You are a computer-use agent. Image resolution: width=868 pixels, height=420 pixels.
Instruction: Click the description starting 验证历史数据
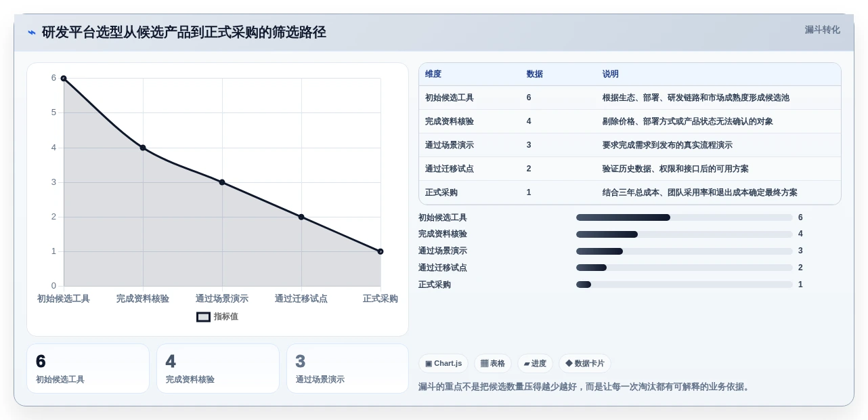[x=676, y=169]
